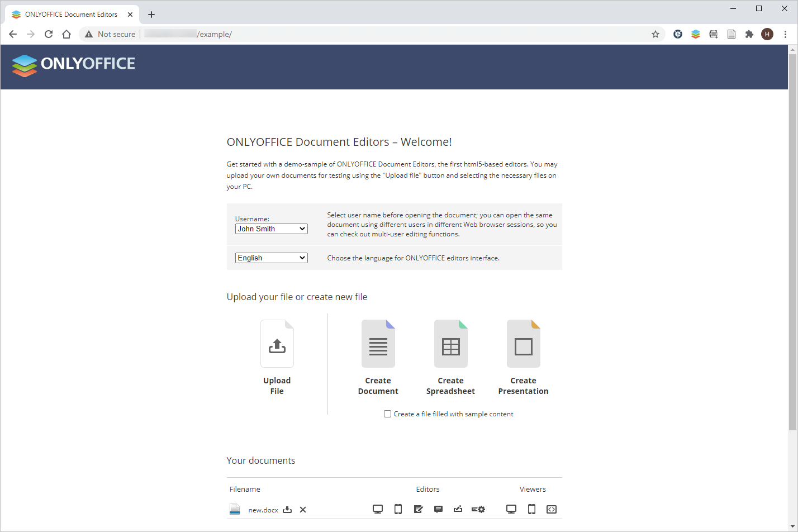Click the Create Document label
Viewport: 798px width, 532px height.
pos(378,386)
